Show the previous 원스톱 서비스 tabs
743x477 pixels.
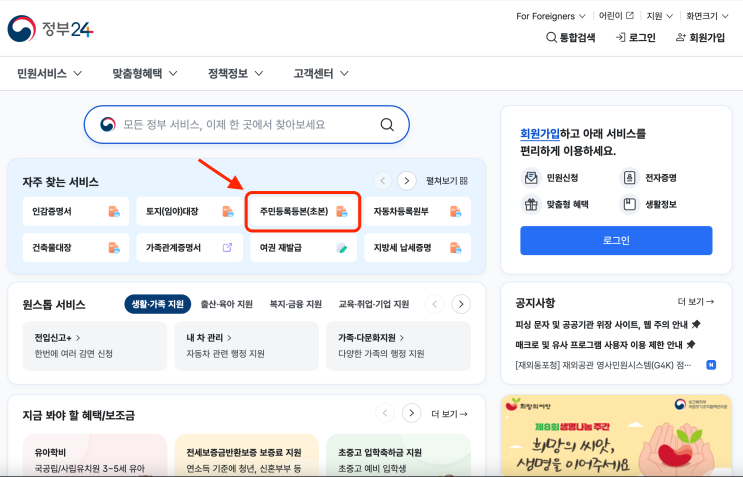pyautogui.click(x=435, y=304)
